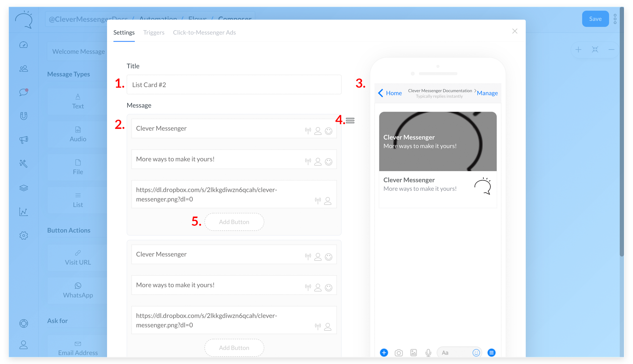
Task: Click the drag handle beside first list card
Action: coord(350,121)
